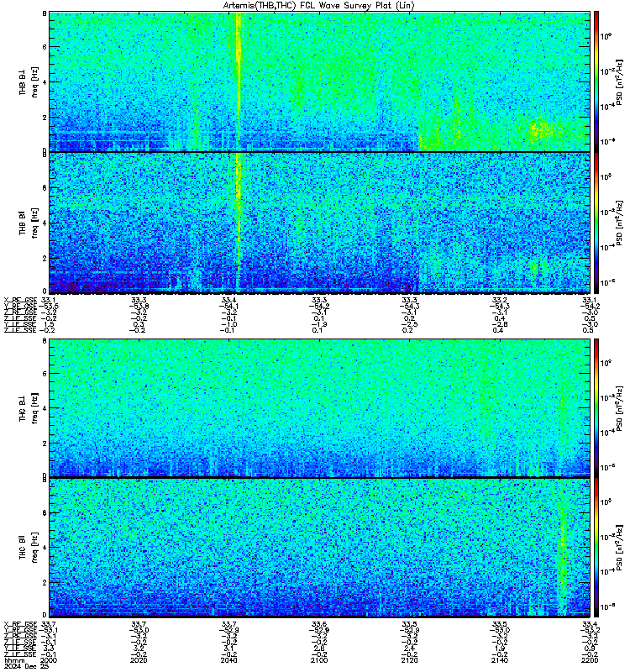630x672 pixels.
Task: Click the bright vertical burst in THB B⊥ panel
Action: (x=239, y=81)
